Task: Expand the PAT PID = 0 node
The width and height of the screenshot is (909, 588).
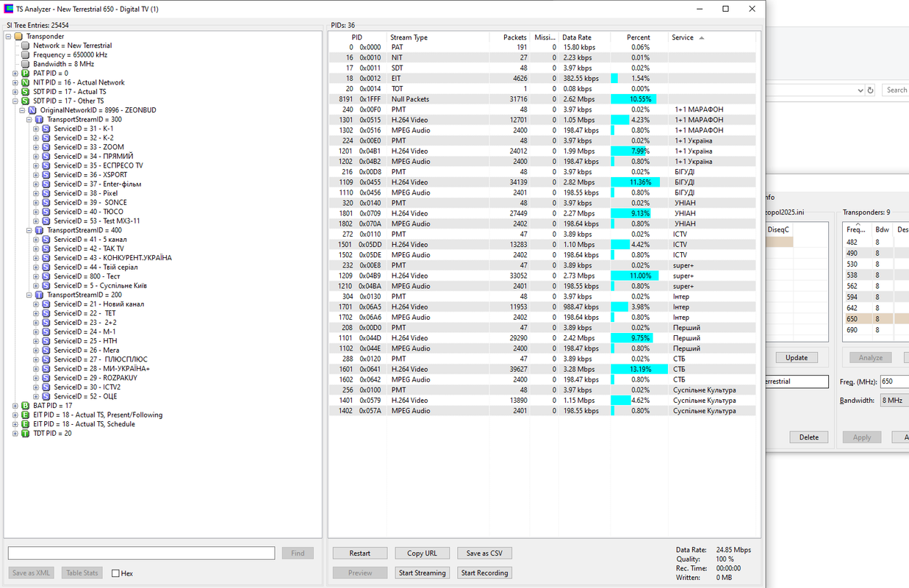Action: 15,73
